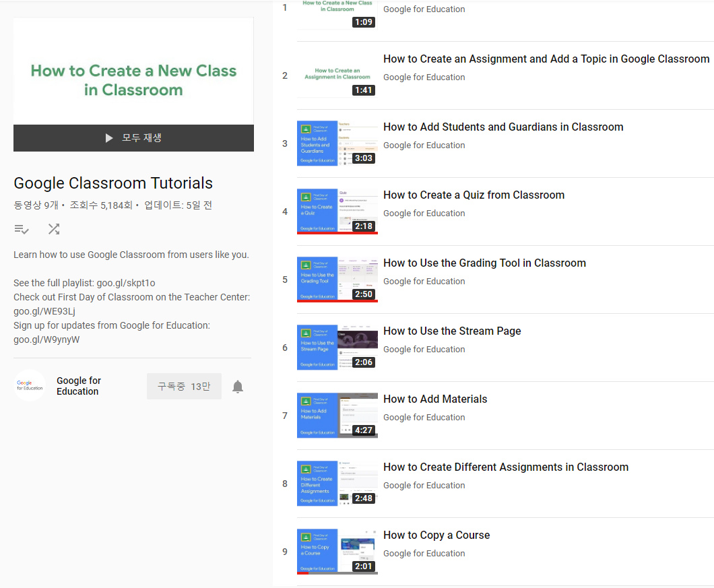Click the playlist stats text 동영상 9개
Screen dimensions: 714x588
coord(36,205)
